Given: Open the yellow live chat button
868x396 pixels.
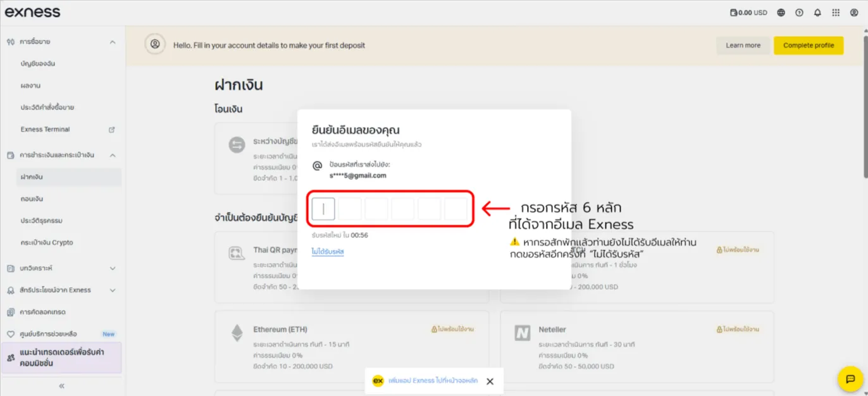Looking at the screenshot, I should tap(850, 378).
